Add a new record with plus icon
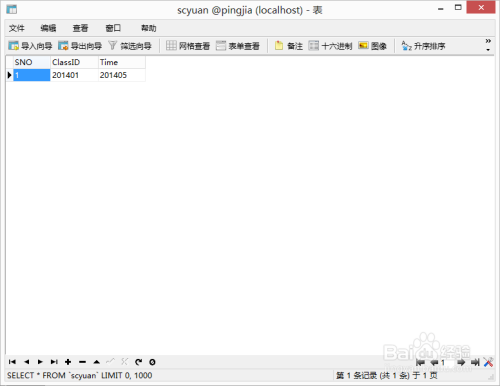 (68, 362)
